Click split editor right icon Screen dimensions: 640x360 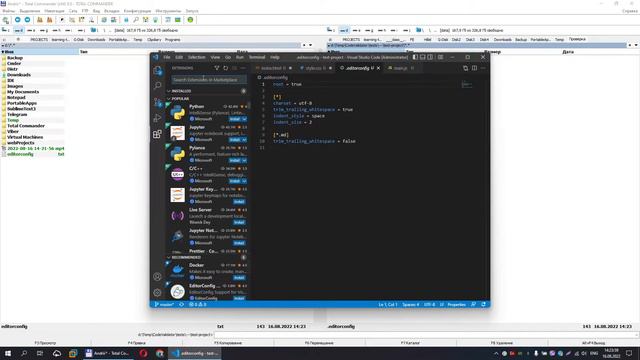(x=474, y=68)
